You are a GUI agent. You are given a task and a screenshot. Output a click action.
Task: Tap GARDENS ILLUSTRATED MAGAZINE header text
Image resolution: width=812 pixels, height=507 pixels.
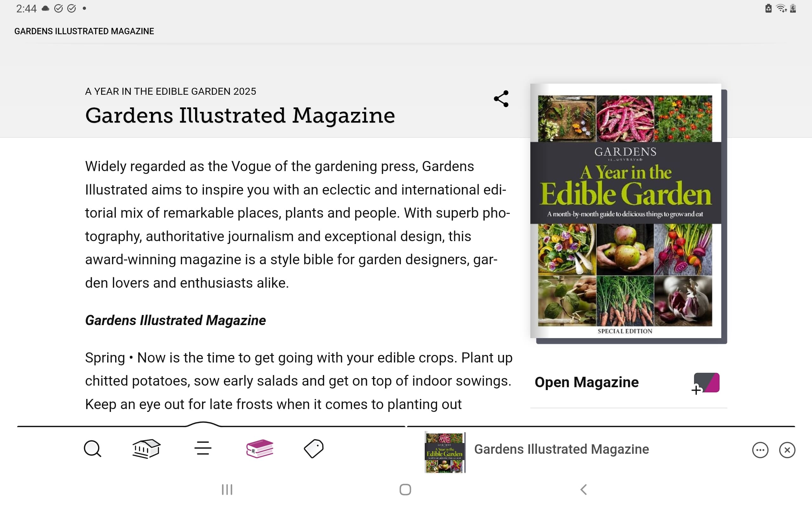pos(84,31)
